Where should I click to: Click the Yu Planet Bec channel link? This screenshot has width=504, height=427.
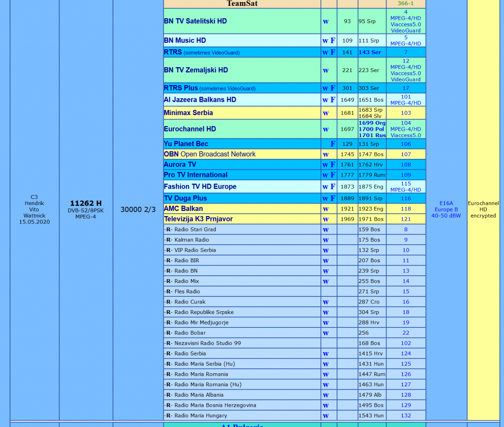coord(186,144)
